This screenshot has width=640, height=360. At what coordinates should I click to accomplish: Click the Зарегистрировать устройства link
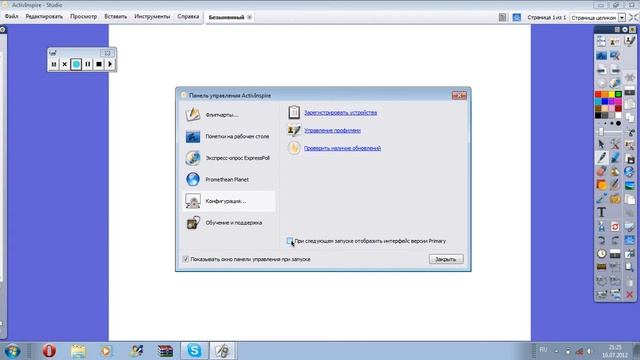pos(340,113)
